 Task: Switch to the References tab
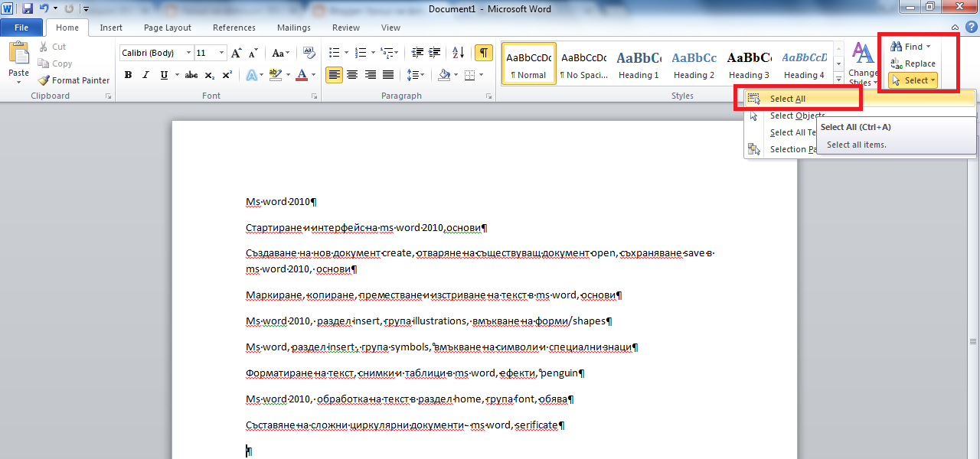coord(234,28)
